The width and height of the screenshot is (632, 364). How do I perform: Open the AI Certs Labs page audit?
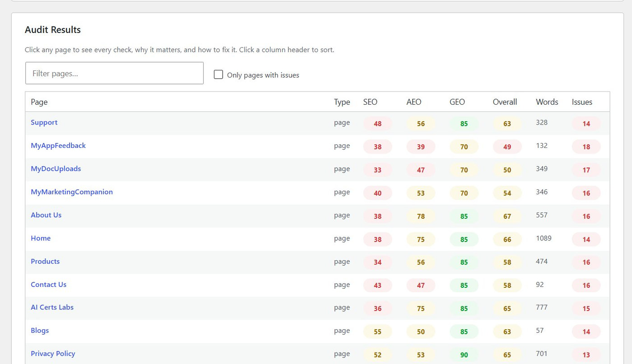coord(52,308)
